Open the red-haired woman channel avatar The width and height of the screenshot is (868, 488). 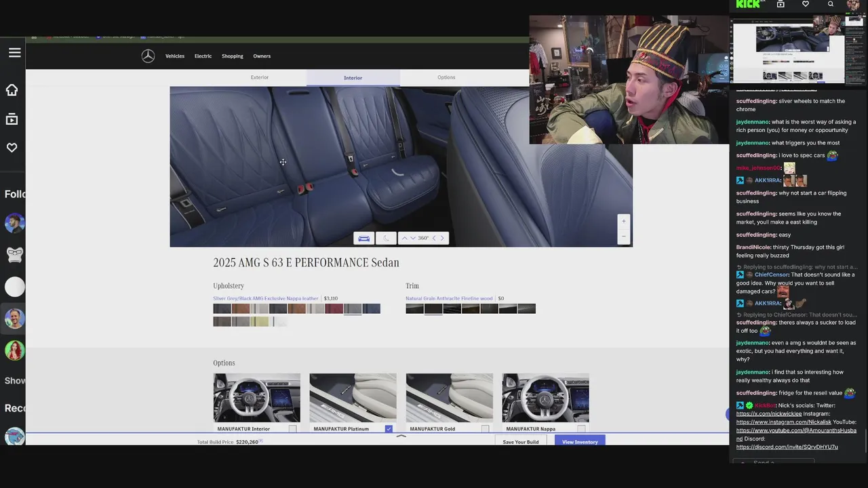(14, 350)
